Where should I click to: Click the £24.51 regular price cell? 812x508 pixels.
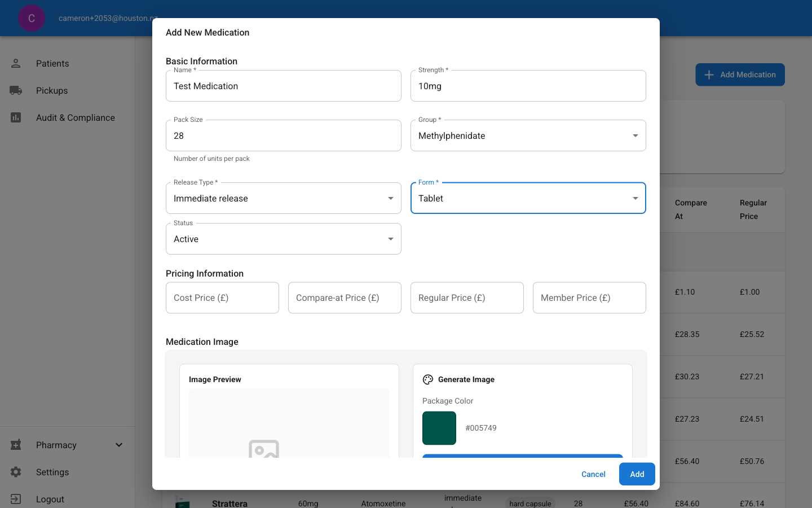coord(752,419)
